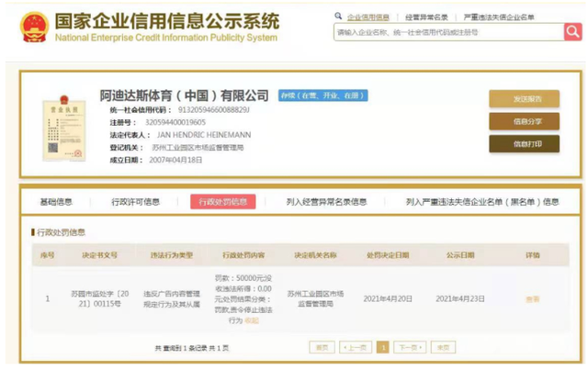588x370 pixels.
Task: Open the 查看 details link in row 1
Action: pos(533,299)
